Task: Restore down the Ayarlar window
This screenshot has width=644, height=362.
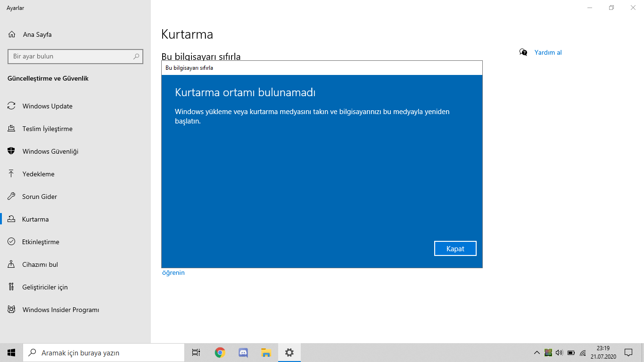Action: (611, 8)
